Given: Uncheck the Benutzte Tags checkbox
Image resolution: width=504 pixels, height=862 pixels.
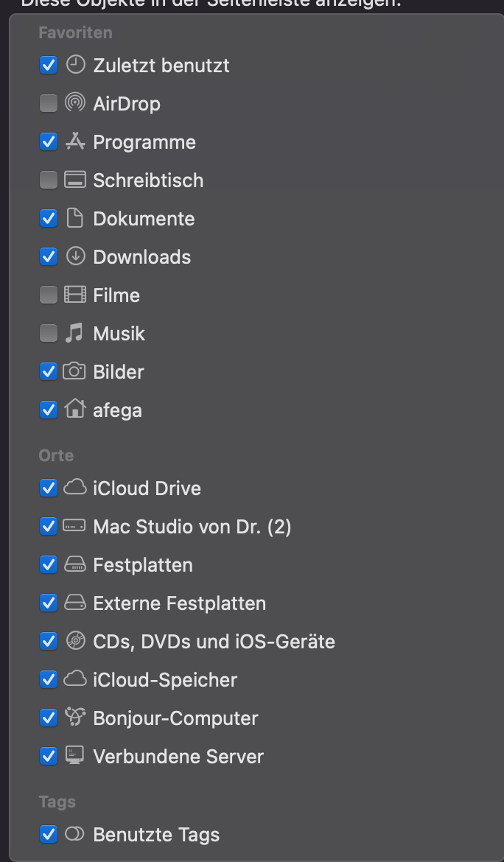Looking at the screenshot, I should pyautogui.click(x=49, y=835).
